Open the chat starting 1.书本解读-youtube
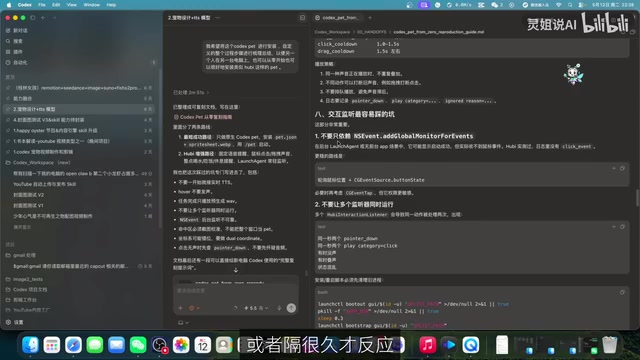The height and width of the screenshot is (360, 640). click(80, 141)
